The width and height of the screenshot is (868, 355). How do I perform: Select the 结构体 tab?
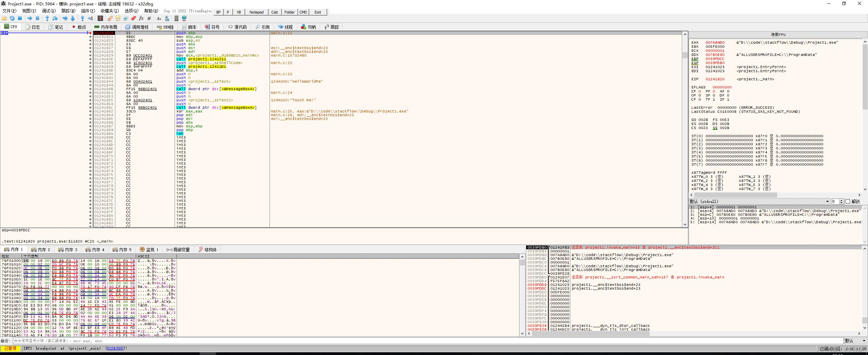(208, 250)
